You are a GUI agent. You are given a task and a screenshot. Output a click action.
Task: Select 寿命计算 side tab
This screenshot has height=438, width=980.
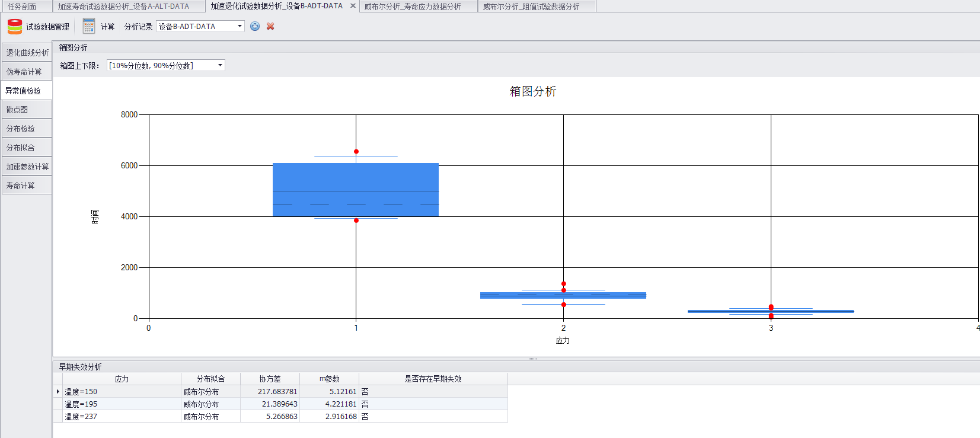[27, 186]
